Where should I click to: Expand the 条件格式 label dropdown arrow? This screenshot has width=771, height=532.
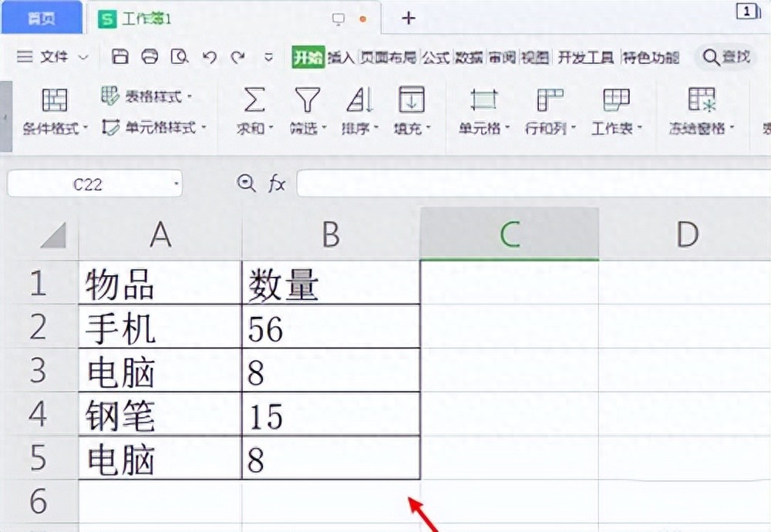pos(85,128)
